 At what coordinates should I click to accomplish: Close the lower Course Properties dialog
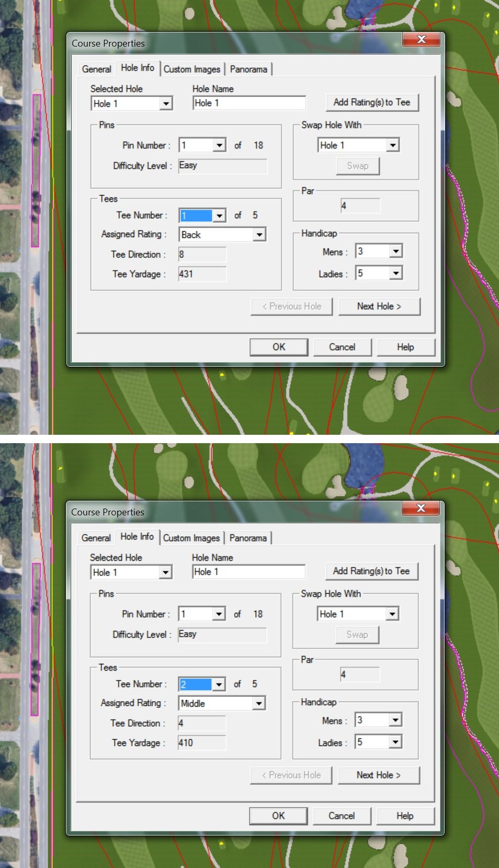pyautogui.click(x=421, y=509)
